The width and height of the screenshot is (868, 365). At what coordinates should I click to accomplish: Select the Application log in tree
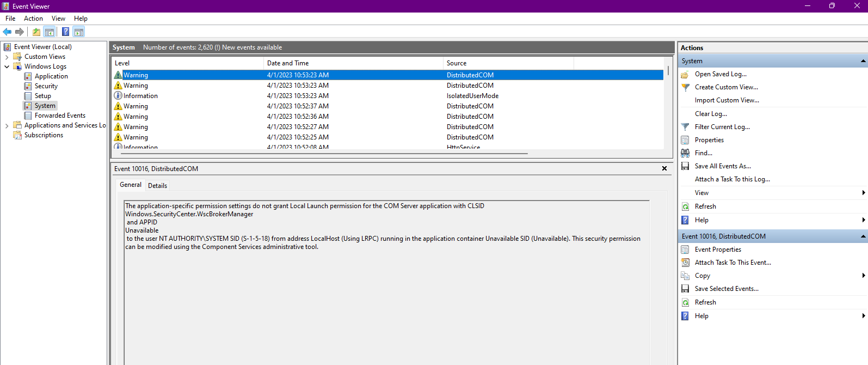coord(51,76)
